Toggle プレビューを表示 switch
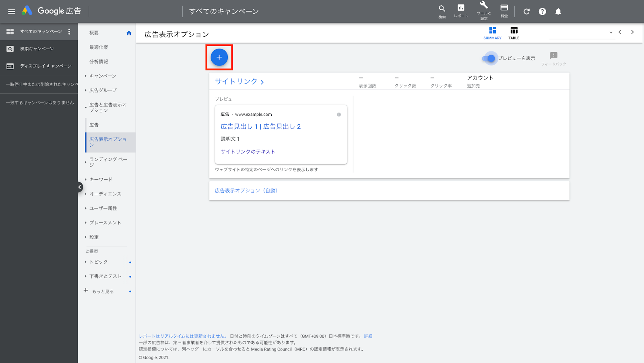The width and height of the screenshot is (644, 363). (489, 58)
